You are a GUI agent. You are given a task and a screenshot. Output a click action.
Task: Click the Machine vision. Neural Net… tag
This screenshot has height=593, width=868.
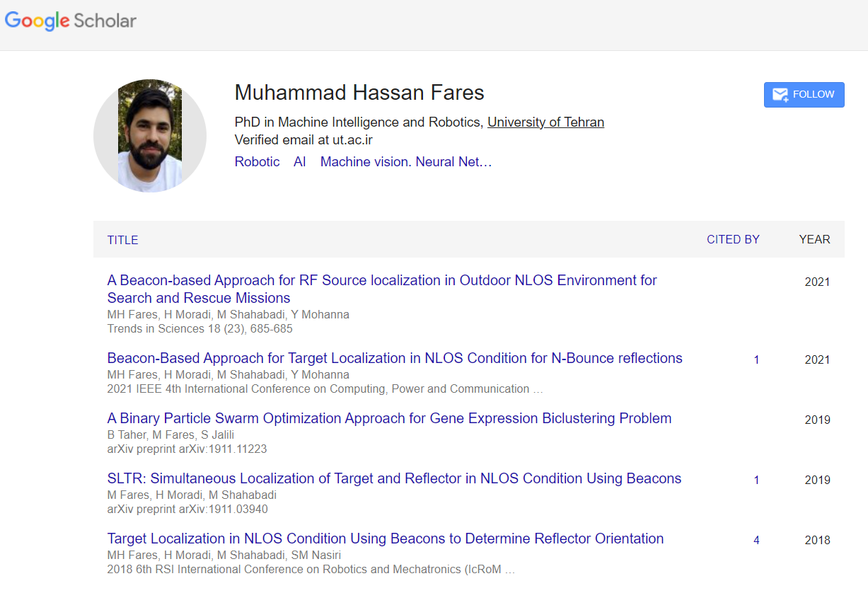[x=405, y=162]
